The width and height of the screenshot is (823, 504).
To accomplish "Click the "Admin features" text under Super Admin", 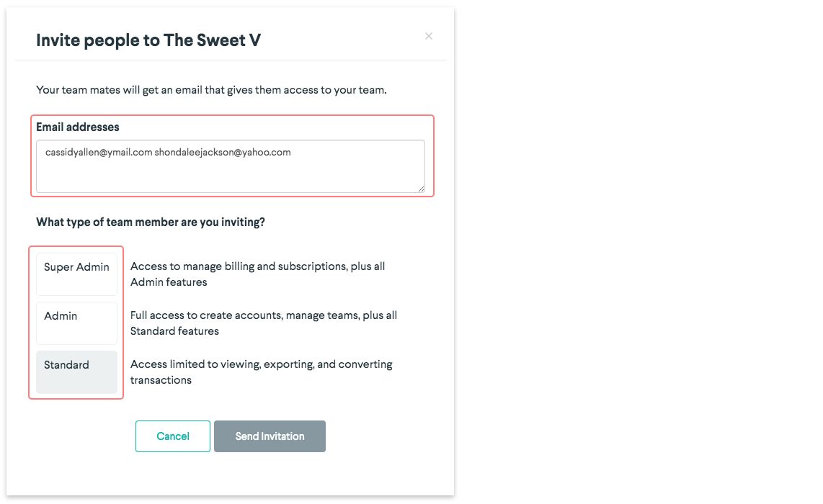I will pyautogui.click(x=169, y=282).
